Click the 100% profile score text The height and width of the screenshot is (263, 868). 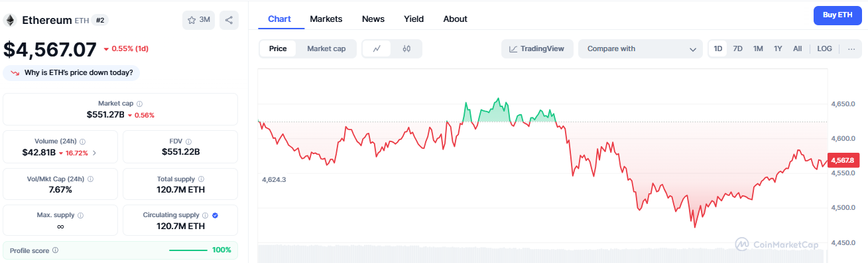click(221, 250)
